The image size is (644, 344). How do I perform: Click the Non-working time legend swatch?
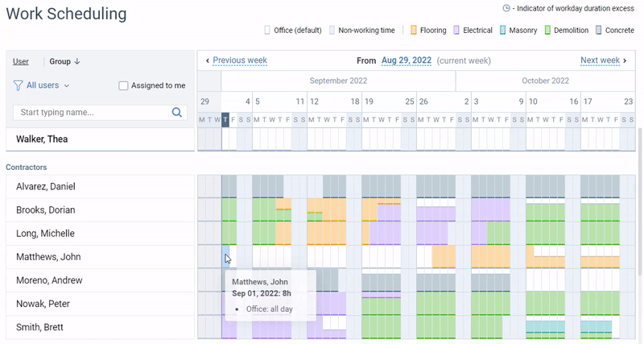(x=332, y=30)
